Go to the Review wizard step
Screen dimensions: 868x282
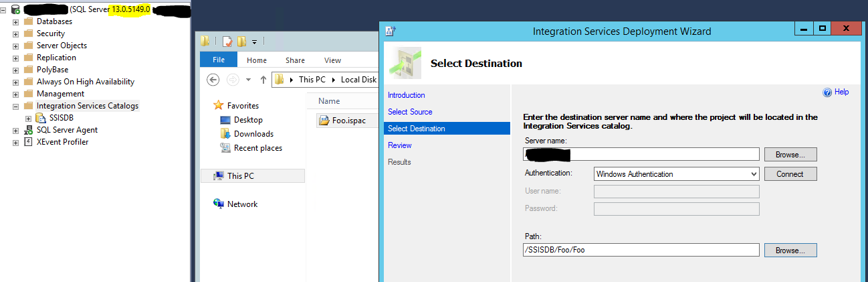[400, 145]
